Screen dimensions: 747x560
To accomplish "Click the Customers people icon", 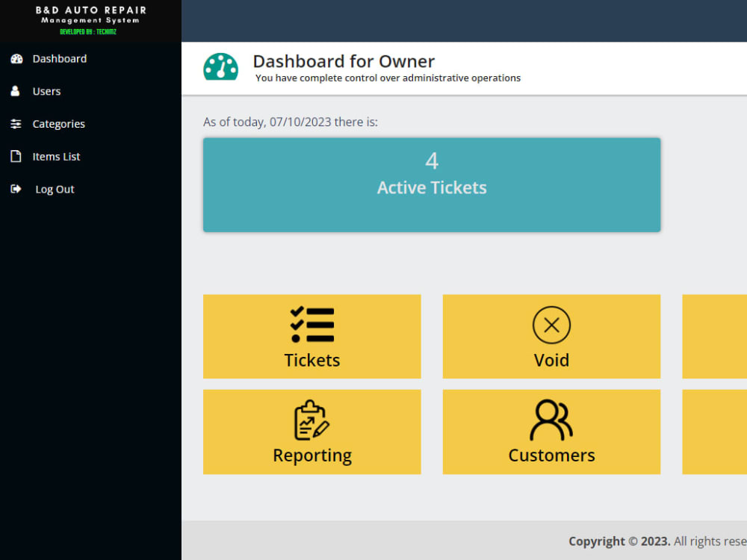I will 551,420.
